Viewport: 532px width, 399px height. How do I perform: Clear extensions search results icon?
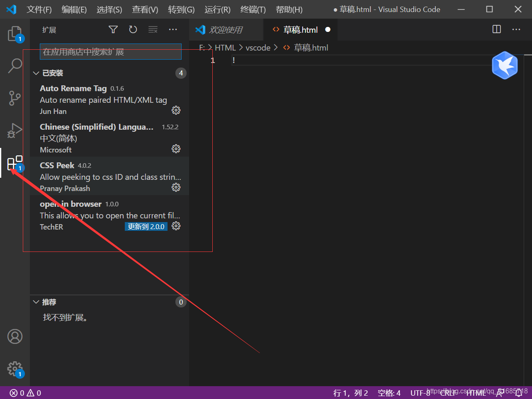tap(153, 29)
